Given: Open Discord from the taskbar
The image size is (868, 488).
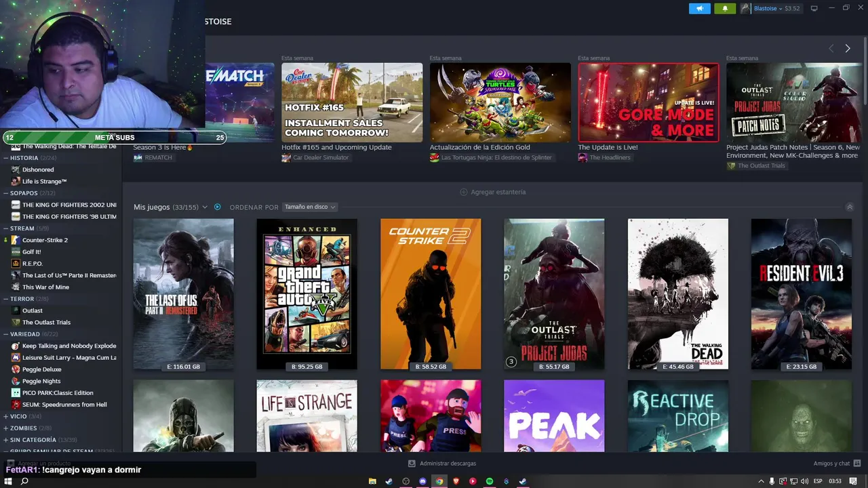Looking at the screenshot, I should pyautogui.click(x=422, y=481).
